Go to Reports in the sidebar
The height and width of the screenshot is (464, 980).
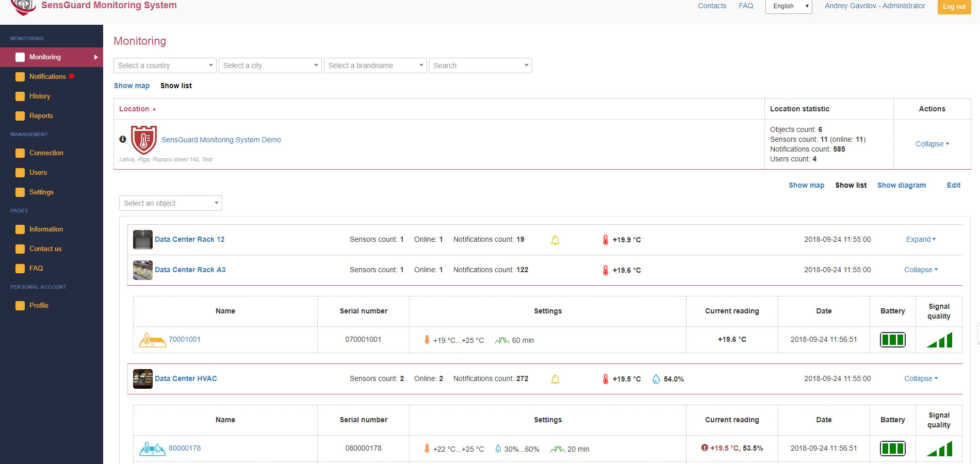41,115
